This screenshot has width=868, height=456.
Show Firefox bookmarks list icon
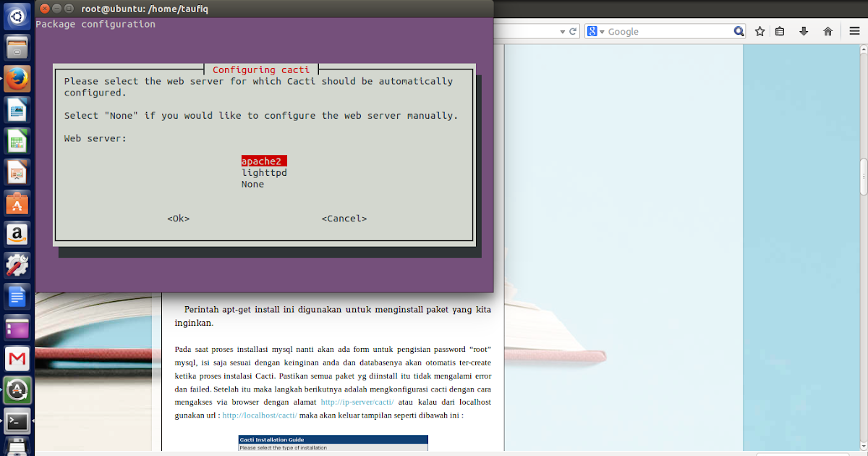pos(780,31)
